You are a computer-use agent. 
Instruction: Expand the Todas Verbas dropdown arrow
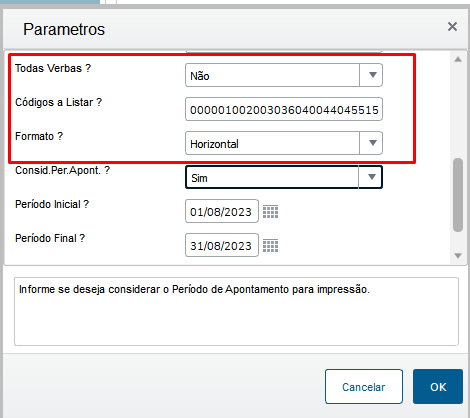[372, 75]
